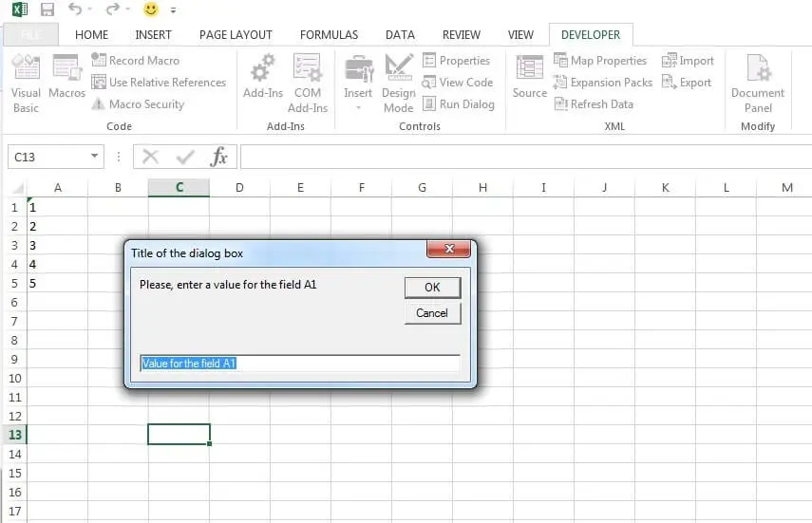Image resolution: width=812 pixels, height=523 pixels.
Task: Open the Name Box dropdown
Action: click(x=94, y=156)
